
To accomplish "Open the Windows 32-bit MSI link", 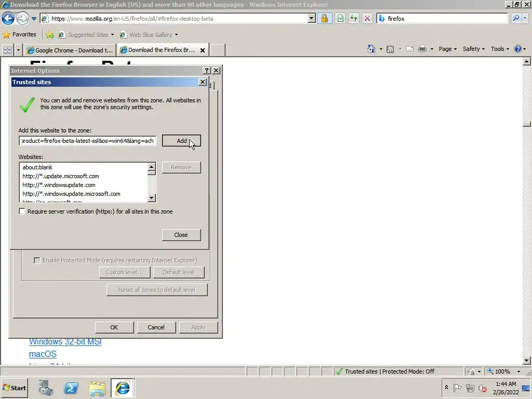I will click(65, 341).
